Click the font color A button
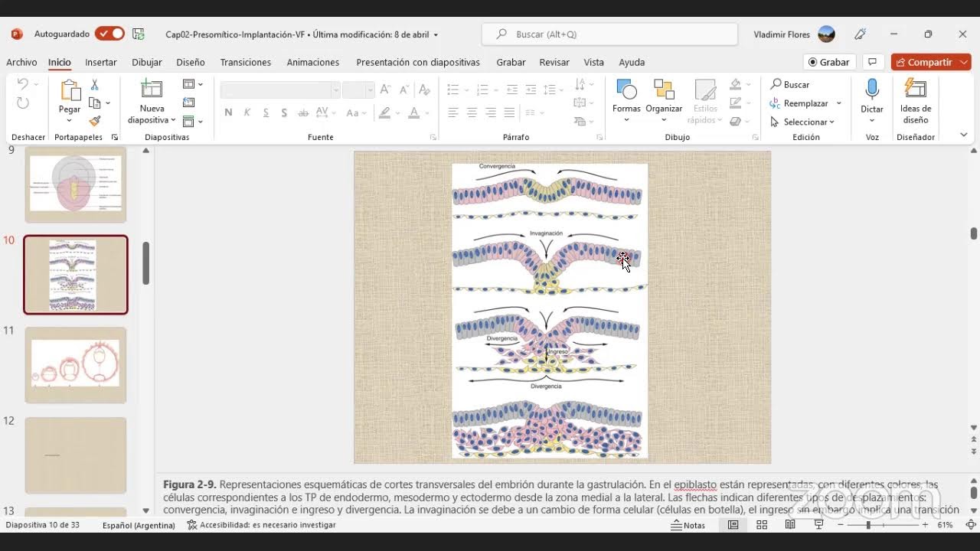 414,112
